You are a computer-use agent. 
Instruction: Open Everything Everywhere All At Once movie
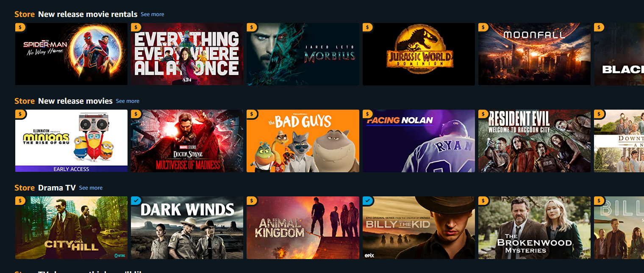coord(187,54)
